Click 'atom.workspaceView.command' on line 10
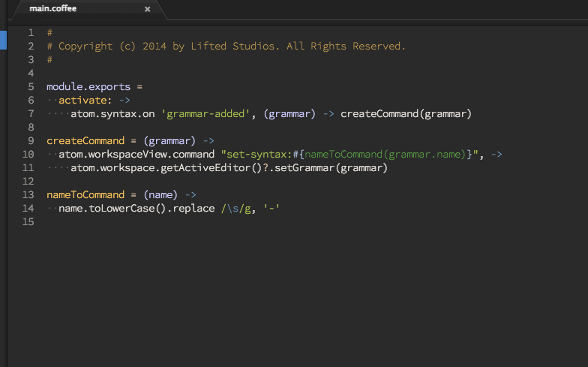The height and width of the screenshot is (367, 588). click(136, 155)
